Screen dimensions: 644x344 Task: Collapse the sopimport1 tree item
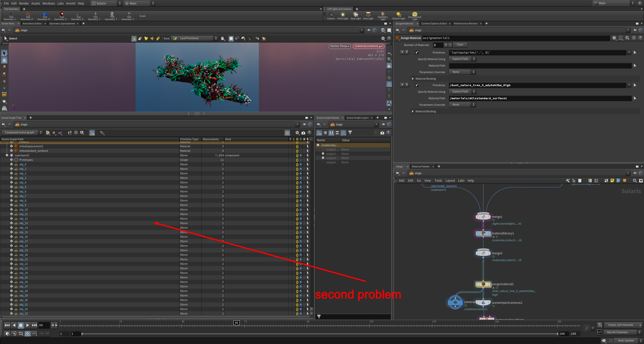(x=7, y=155)
